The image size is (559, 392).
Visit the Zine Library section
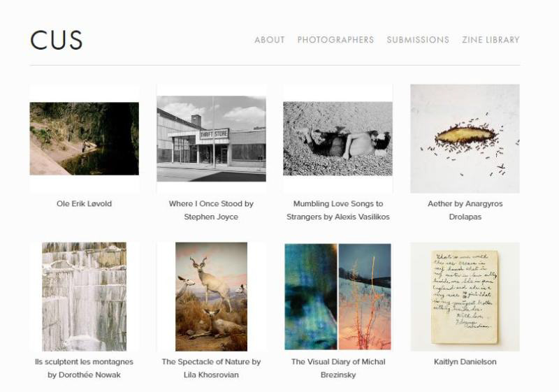click(491, 40)
